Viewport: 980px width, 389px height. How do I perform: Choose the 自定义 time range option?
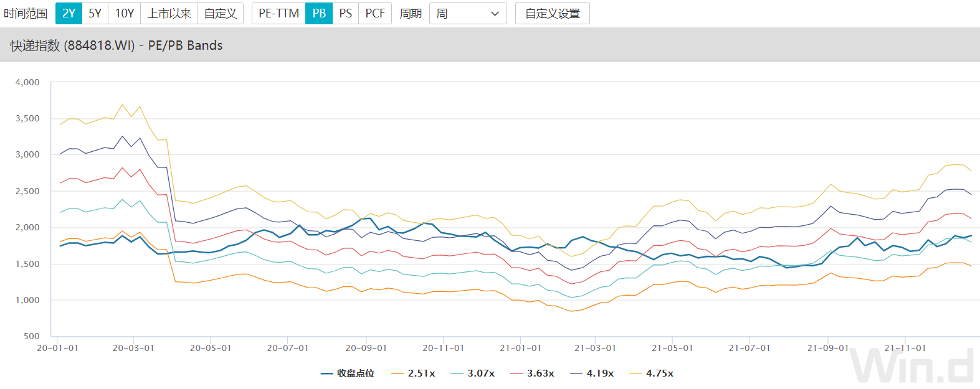[220, 14]
